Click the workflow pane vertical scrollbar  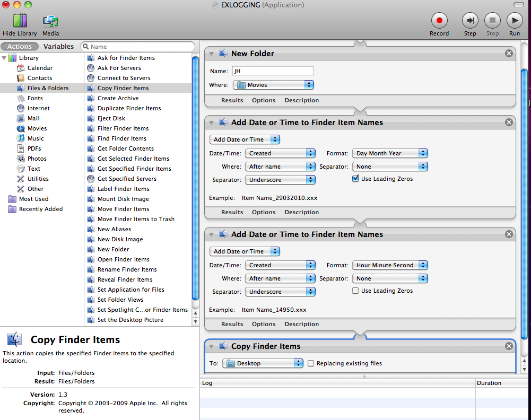pos(524,204)
